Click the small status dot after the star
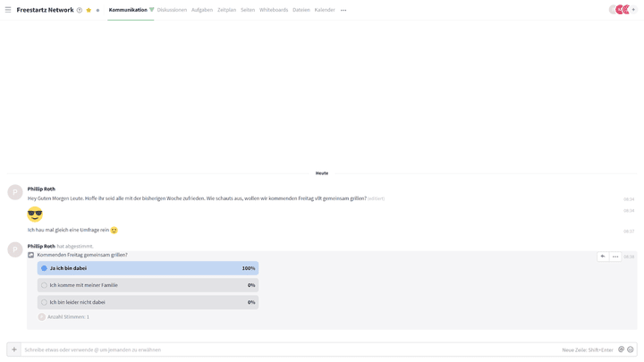The width and height of the screenshot is (644, 362). tap(97, 10)
